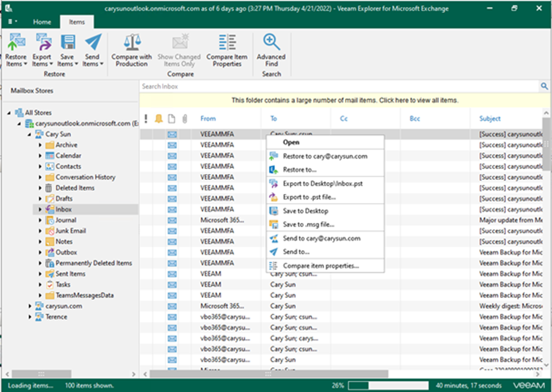Expand the Terence mailbox

(x=30, y=317)
